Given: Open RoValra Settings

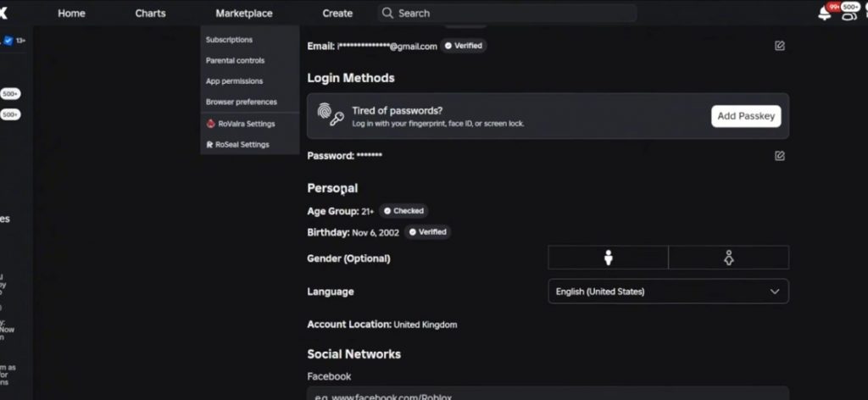Looking at the screenshot, I should point(247,124).
